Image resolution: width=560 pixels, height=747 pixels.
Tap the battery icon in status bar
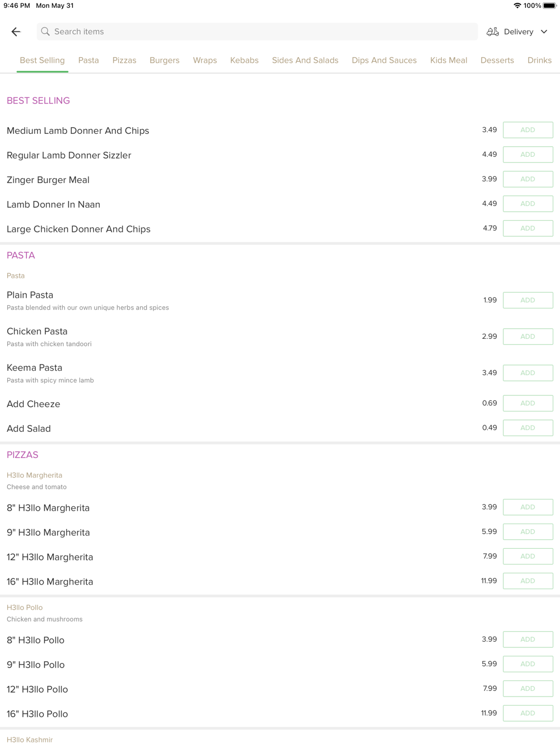point(550,6)
